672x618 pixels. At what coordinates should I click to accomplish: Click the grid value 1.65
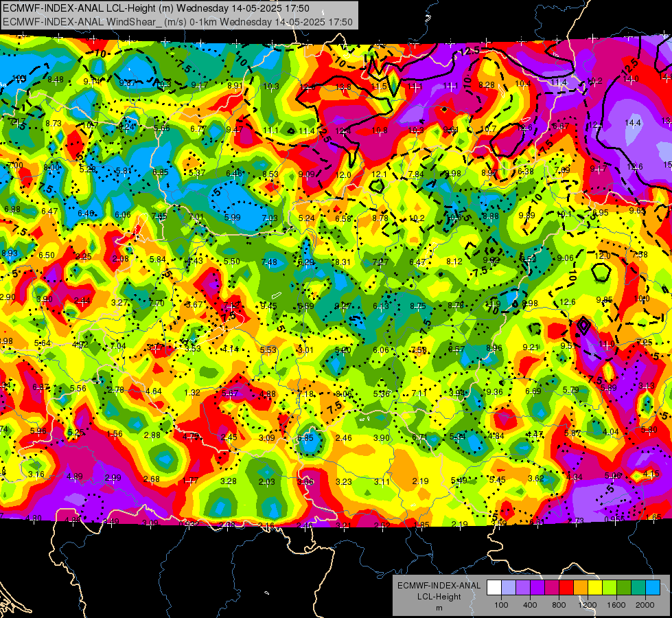[653, 518]
